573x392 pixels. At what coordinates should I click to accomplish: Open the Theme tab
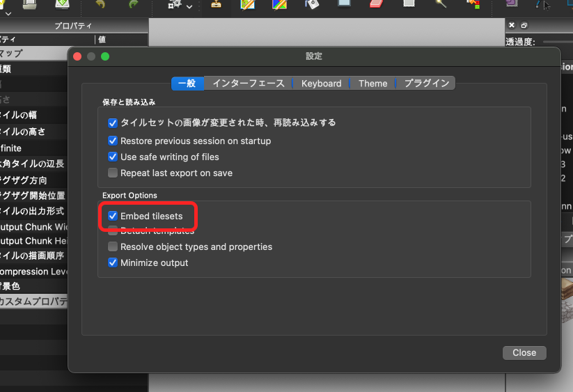[372, 84]
